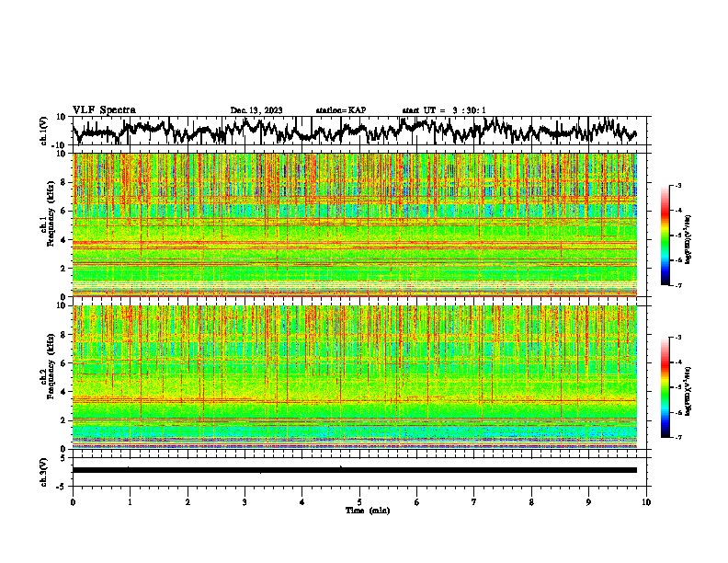
Task: Click the ch.3 black voltage band
Action: point(355,470)
